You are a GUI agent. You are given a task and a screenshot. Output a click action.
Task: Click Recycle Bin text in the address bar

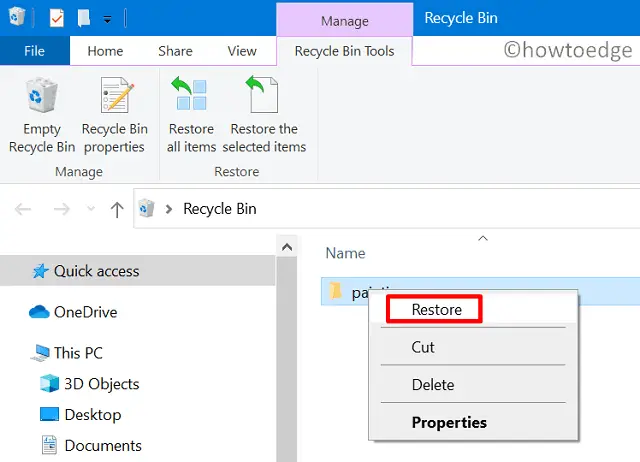coord(220,209)
